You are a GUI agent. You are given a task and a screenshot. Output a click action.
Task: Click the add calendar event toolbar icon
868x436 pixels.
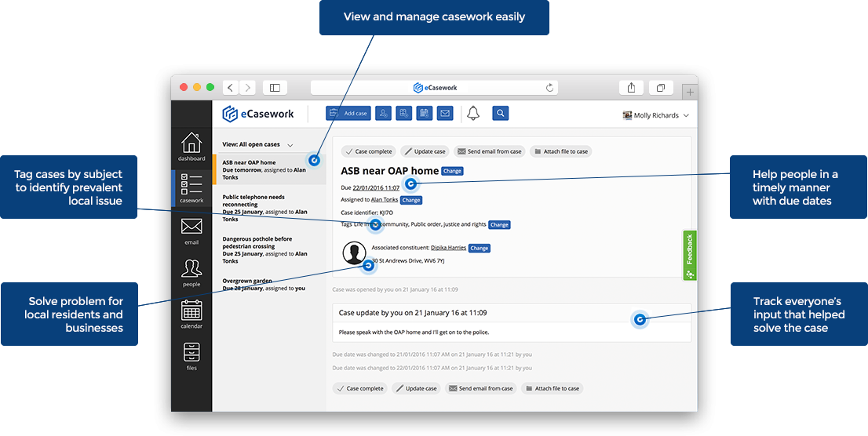pos(424,114)
